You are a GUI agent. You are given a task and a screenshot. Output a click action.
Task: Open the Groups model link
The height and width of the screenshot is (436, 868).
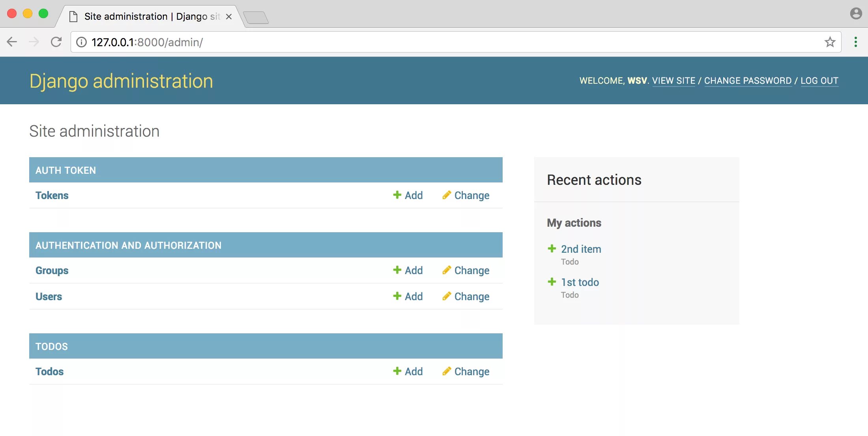[52, 271]
